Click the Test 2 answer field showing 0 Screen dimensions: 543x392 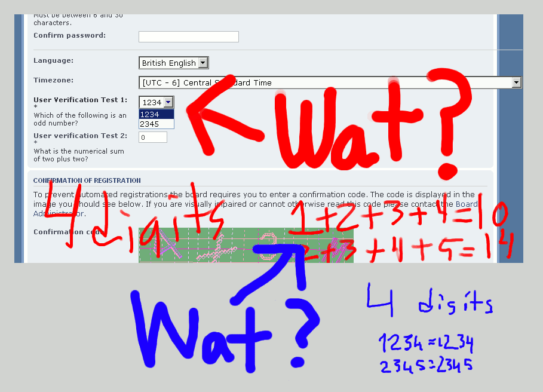pos(152,137)
